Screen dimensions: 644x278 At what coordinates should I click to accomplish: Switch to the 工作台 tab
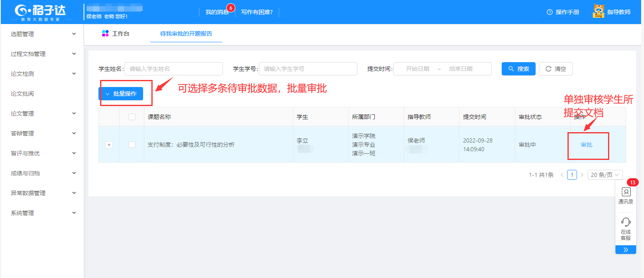(116, 34)
